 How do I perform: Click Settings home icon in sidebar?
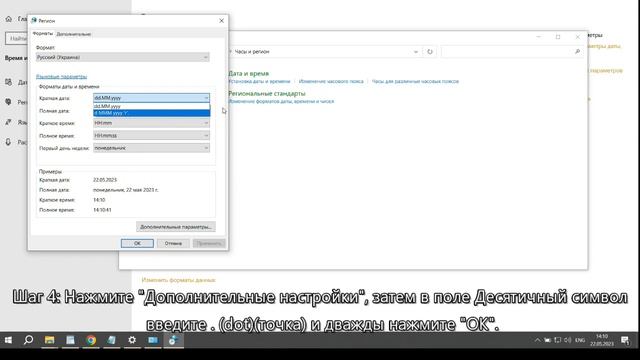9,19
